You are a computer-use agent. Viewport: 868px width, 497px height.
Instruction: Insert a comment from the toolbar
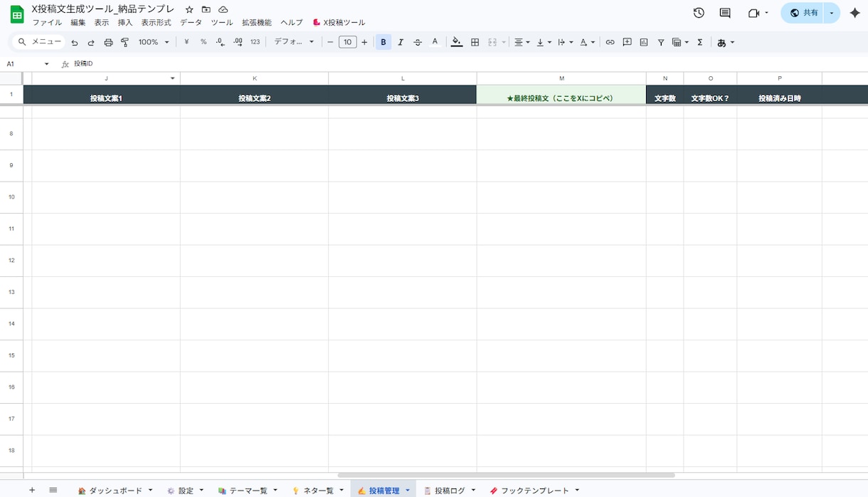point(627,42)
